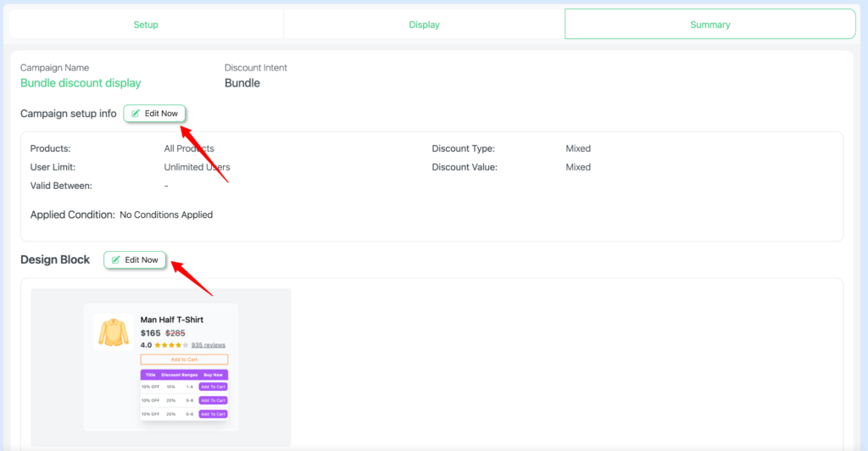
Task: Click the first gold rating star
Action: pos(158,345)
